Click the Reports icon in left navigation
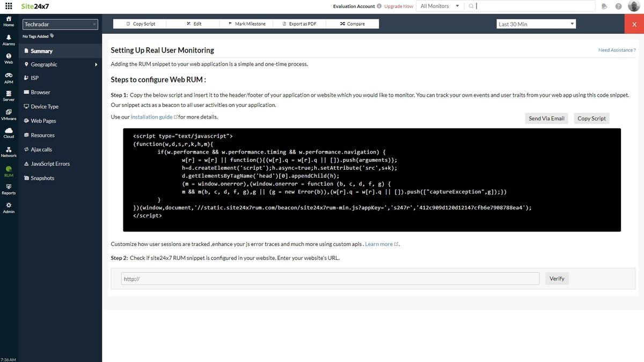 click(9, 190)
